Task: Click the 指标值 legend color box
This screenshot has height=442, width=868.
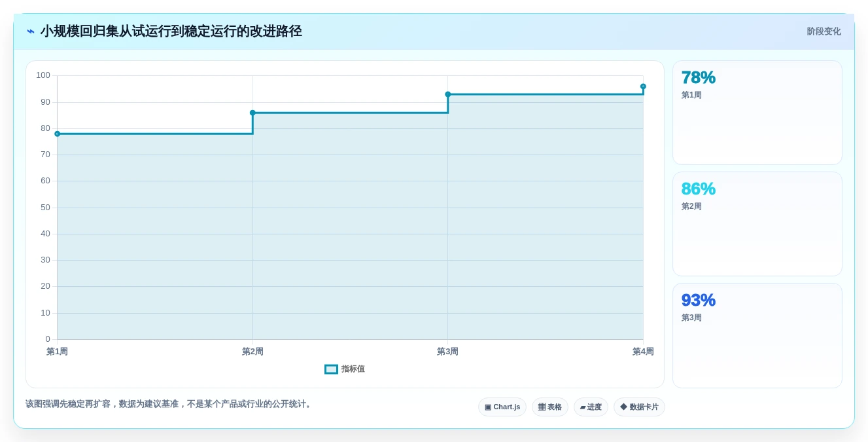Action: click(x=332, y=369)
